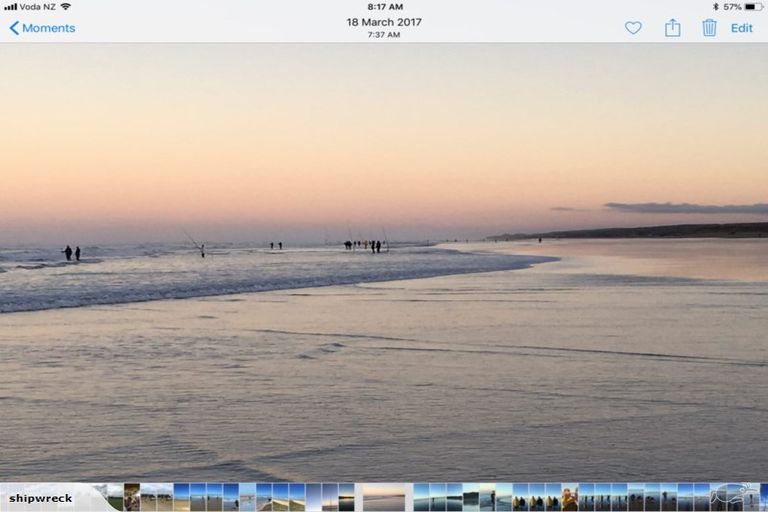Favorite the photo with the heart icon
This screenshot has height=512, width=768.
point(633,28)
